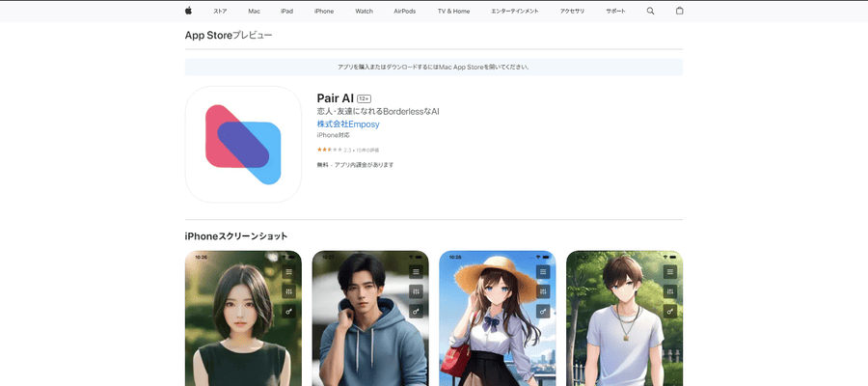The width and height of the screenshot is (868, 386).
Task: Open the iPhone menu item
Action: click(324, 11)
